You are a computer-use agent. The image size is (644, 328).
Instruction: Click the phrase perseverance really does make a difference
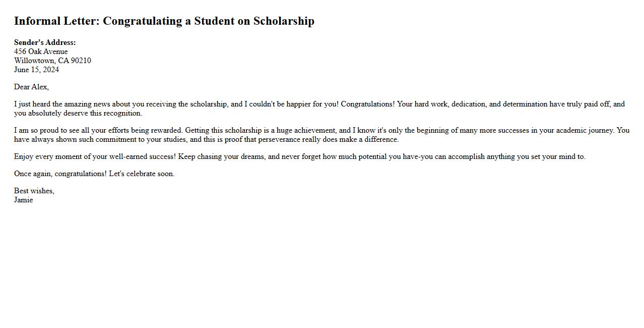[328, 140]
